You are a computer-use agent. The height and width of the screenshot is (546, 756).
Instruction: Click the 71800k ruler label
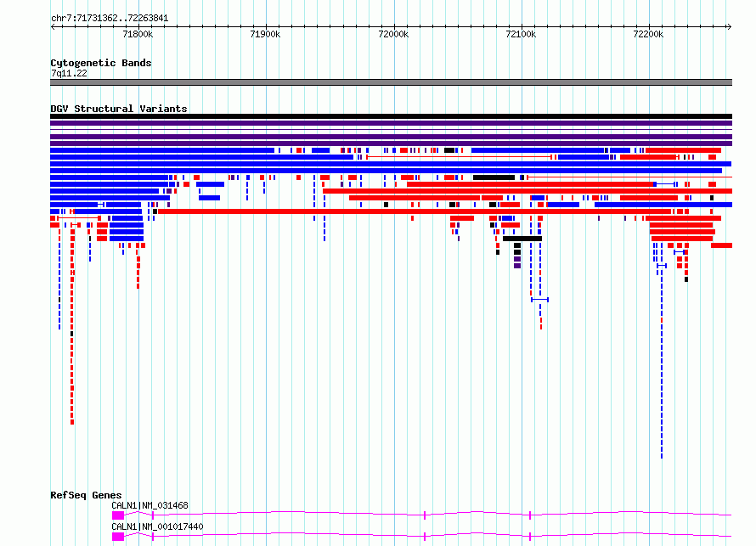click(138, 34)
